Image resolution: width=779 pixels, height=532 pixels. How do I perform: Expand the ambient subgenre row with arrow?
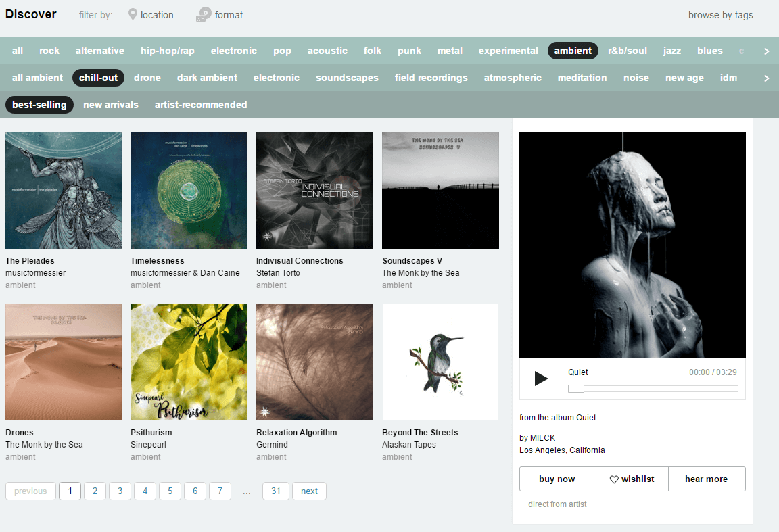point(766,78)
